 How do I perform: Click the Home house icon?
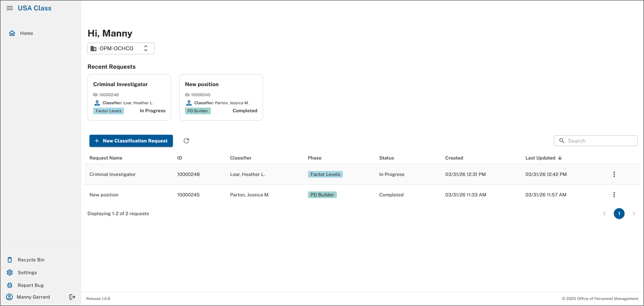(x=12, y=33)
